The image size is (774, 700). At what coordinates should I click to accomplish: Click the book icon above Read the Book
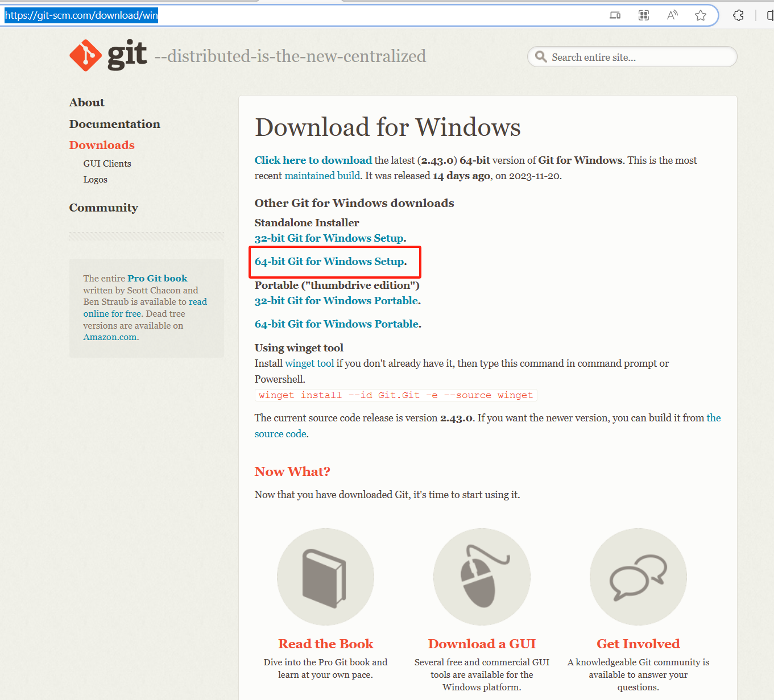[x=325, y=577]
